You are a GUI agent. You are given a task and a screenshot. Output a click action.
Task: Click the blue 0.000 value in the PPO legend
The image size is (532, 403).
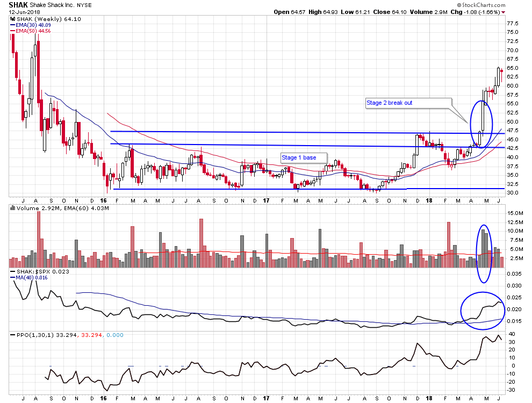pyautogui.click(x=115, y=335)
